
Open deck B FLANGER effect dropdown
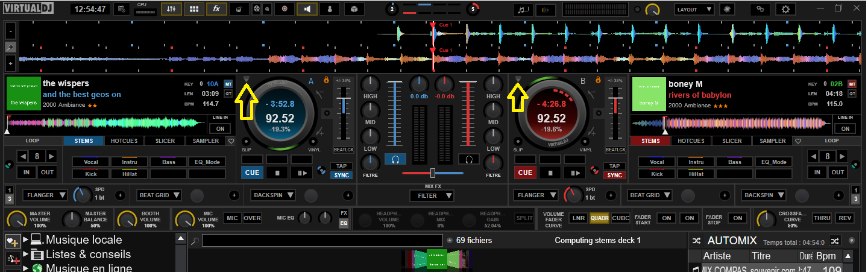tap(536, 195)
